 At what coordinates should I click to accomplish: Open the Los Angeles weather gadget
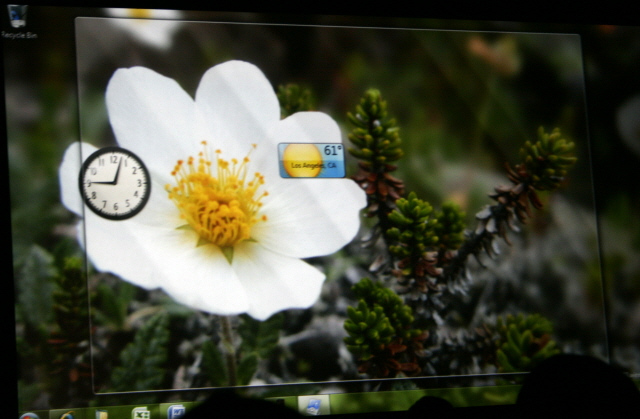click(312, 160)
